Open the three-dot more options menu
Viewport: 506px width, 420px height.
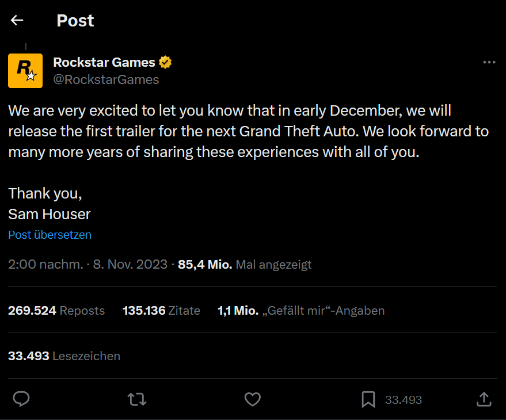pos(489,62)
